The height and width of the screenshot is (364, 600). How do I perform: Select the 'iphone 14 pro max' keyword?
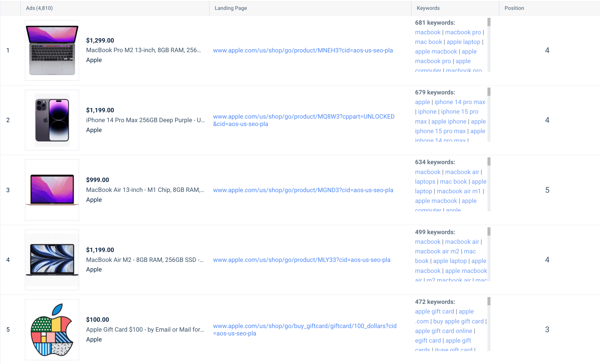click(460, 102)
